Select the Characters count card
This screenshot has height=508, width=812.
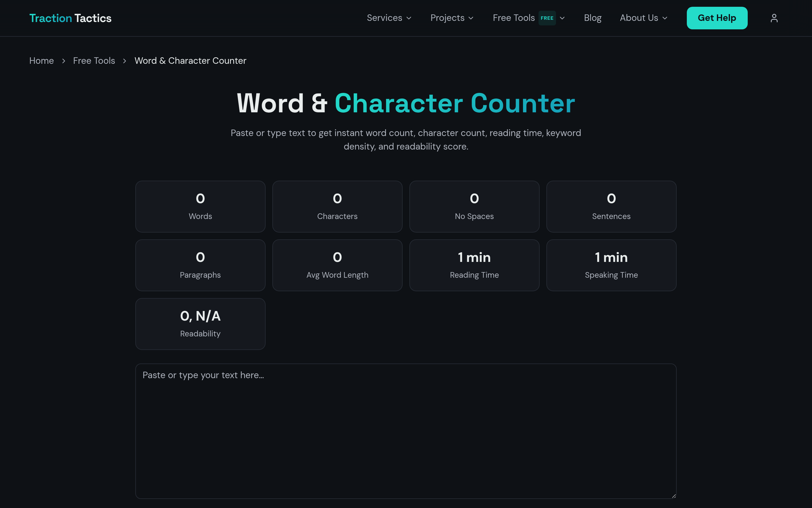pyautogui.click(x=337, y=207)
